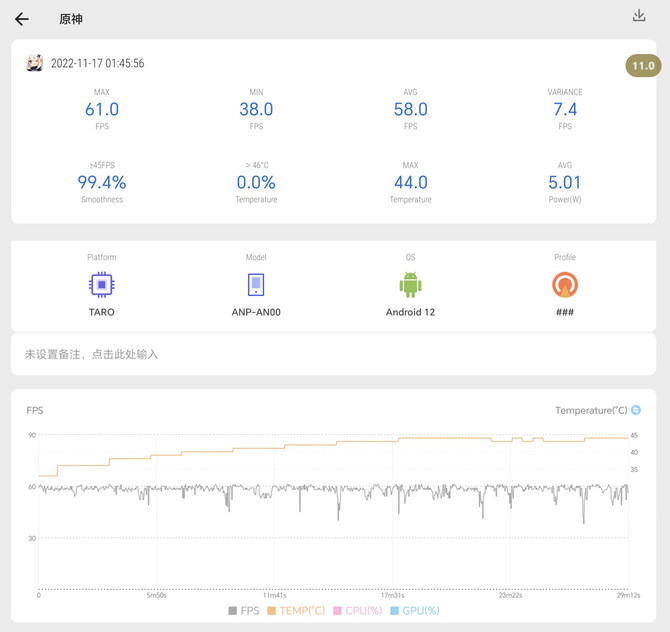The height and width of the screenshot is (632, 670).
Task: Tap the note input field to add remarks
Action: pos(333,354)
